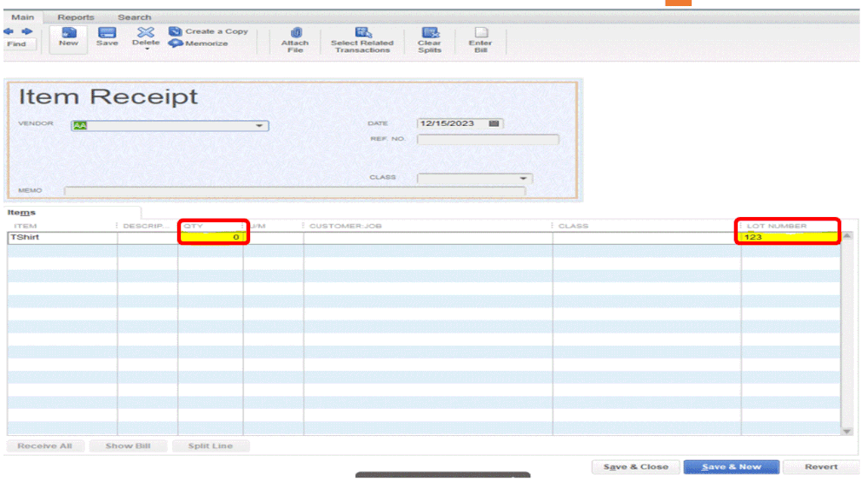The height and width of the screenshot is (488, 868).
Task: Switch to the Search tab
Action: tap(134, 17)
